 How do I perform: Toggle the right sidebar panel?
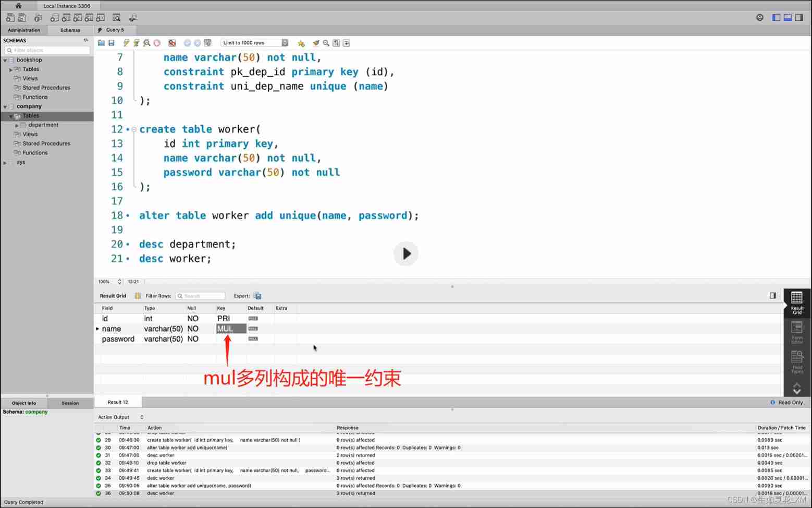(x=799, y=17)
